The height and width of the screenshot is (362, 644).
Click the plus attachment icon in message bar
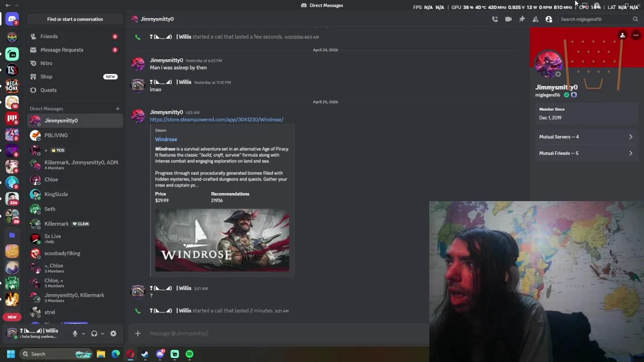point(137,333)
